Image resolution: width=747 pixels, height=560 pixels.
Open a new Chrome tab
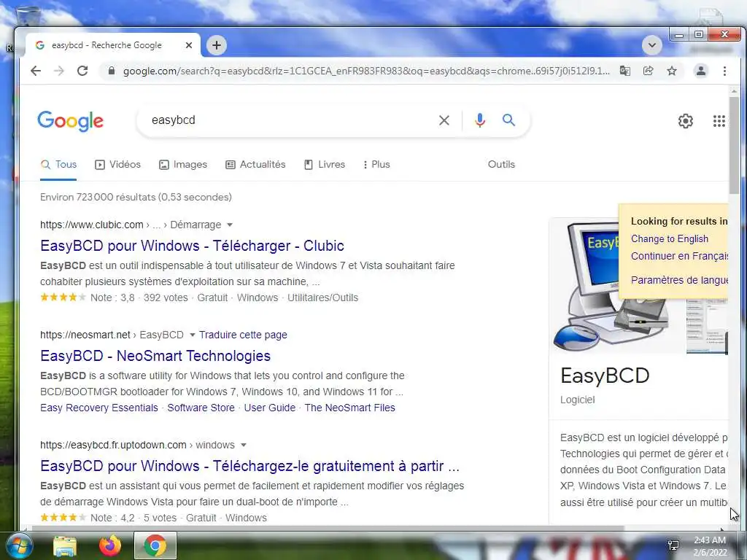pyautogui.click(x=217, y=45)
